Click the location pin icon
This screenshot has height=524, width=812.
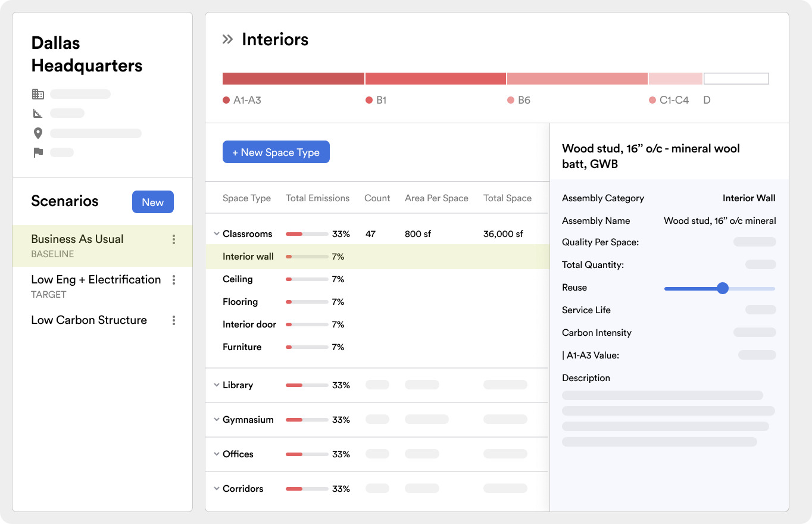point(38,133)
